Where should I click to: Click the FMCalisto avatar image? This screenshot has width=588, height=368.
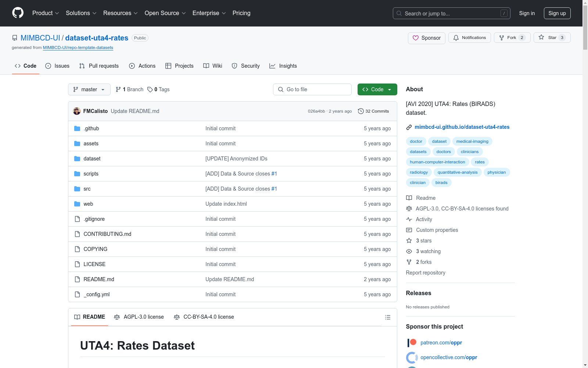(77, 111)
